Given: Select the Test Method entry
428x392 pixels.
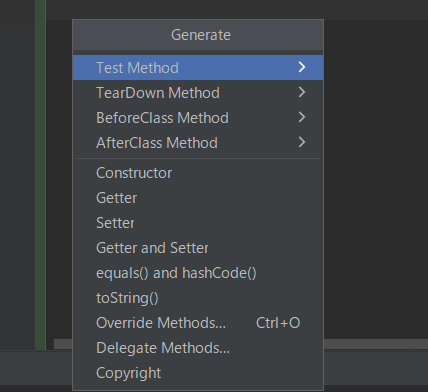Looking at the screenshot, I should coord(198,68).
